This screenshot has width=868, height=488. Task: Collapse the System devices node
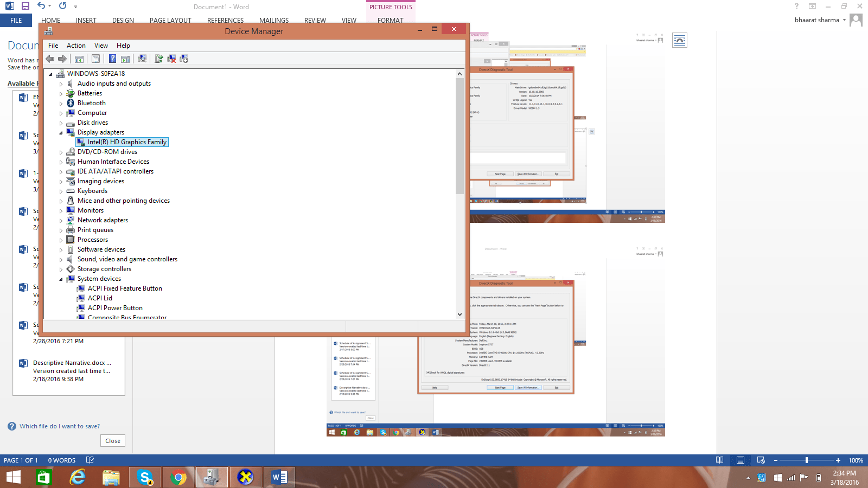61,279
